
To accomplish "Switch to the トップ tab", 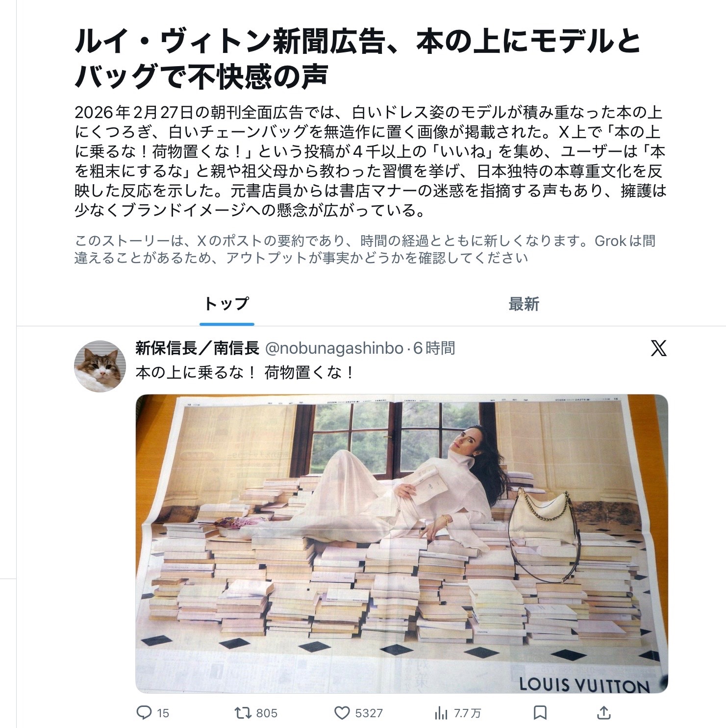I will click(x=226, y=304).
